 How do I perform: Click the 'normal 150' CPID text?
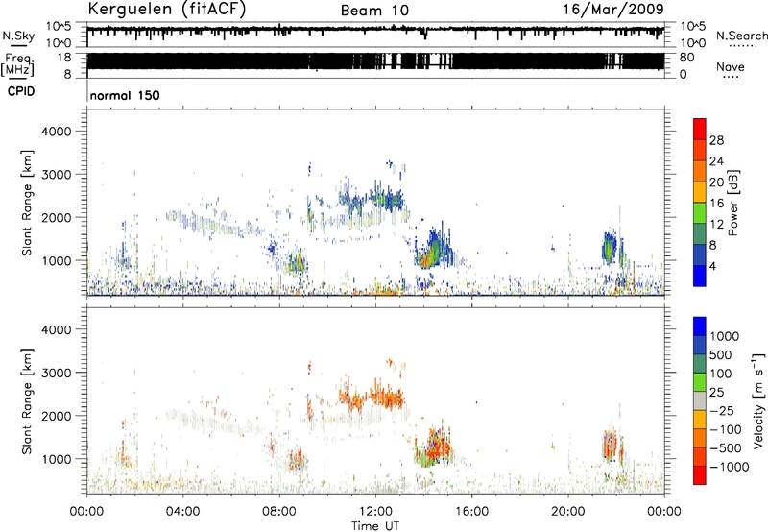pyautogui.click(x=125, y=95)
